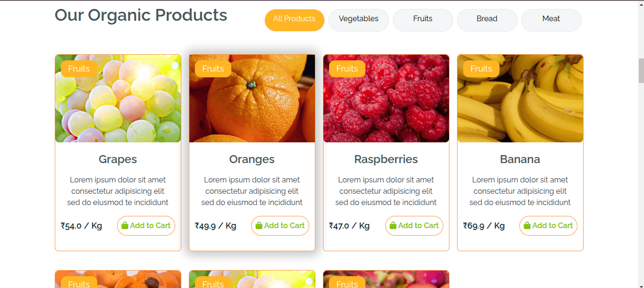Click the shopping bag icon on Banana card
644x288 pixels.
527,226
